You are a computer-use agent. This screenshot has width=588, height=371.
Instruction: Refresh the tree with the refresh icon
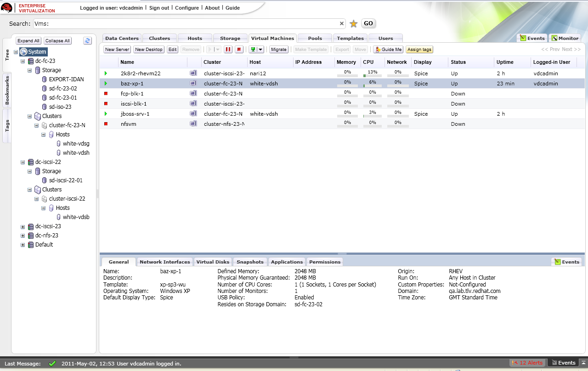(87, 41)
